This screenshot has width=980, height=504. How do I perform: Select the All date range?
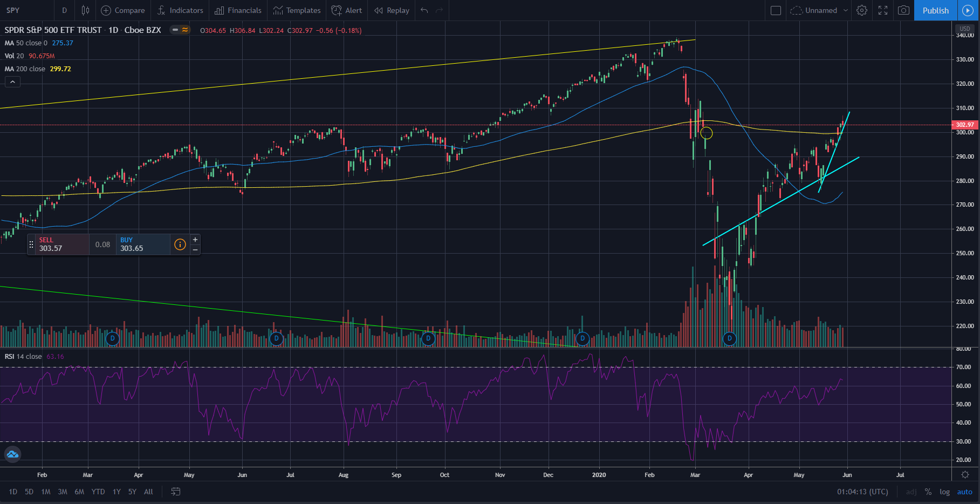(x=148, y=492)
